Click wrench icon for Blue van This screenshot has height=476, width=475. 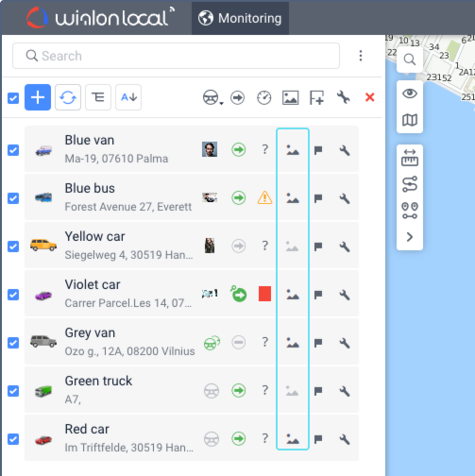tap(345, 150)
